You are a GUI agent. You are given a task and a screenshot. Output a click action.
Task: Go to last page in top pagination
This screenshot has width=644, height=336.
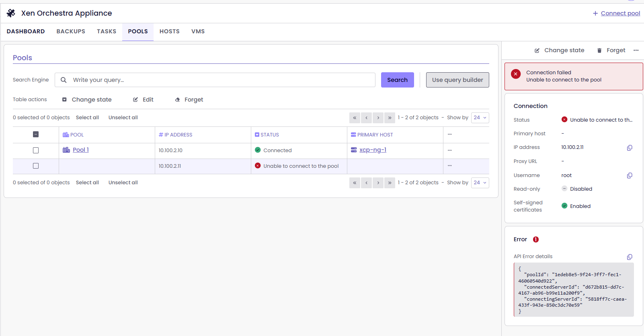tap(390, 118)
